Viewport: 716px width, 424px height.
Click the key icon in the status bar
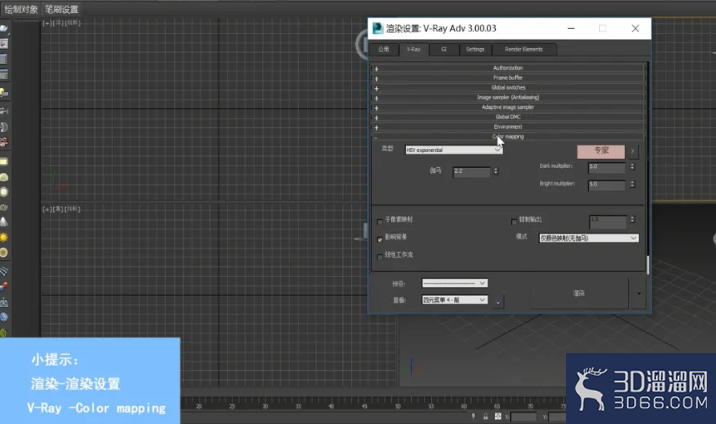point(474,416)
